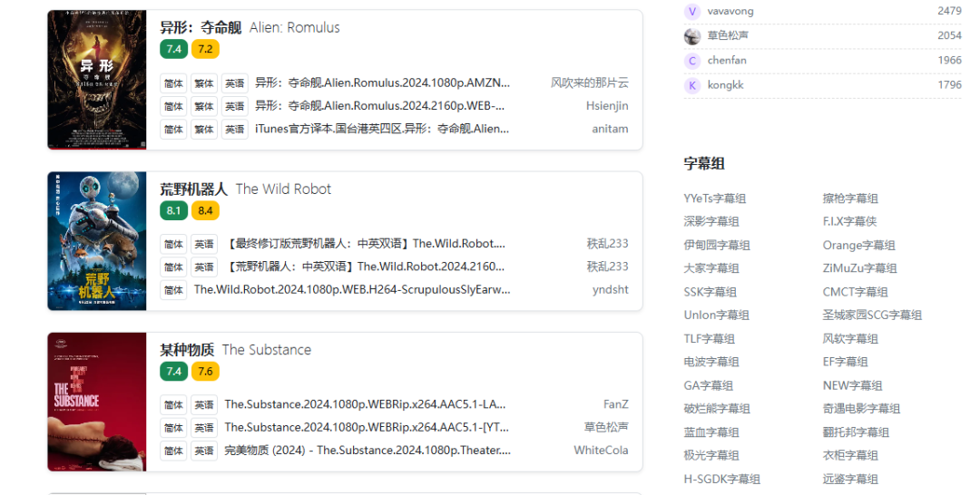This screenshot has width=980, height=495.
Task: Open 奇遇电影字幕组 link
Action: click(x=862, y=409)
